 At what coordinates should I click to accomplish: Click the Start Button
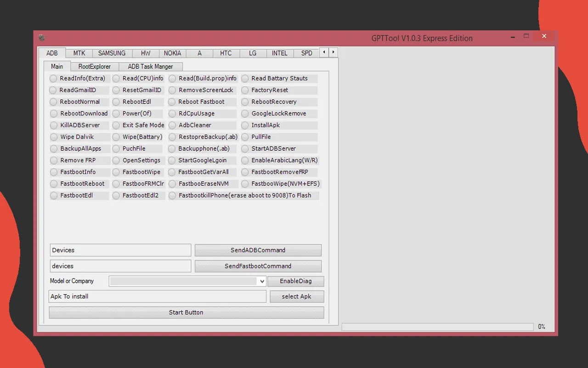coord(186,312)
